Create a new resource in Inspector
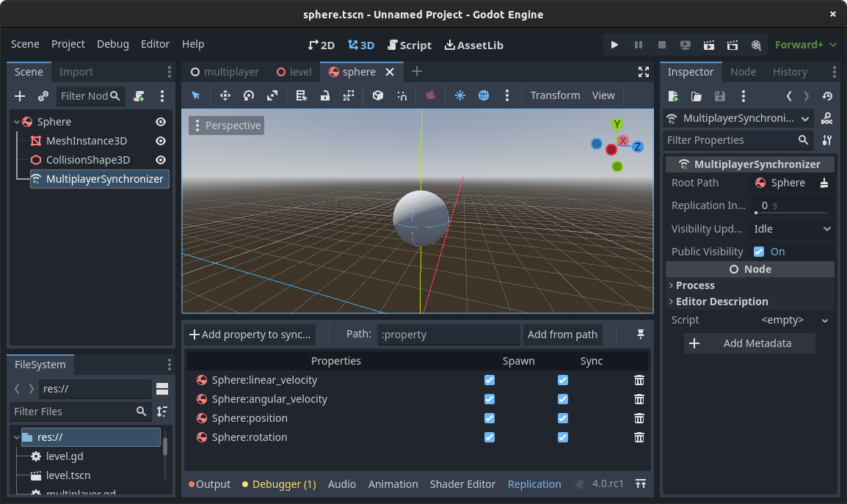The image size is (847, 504). click(673, 96)
